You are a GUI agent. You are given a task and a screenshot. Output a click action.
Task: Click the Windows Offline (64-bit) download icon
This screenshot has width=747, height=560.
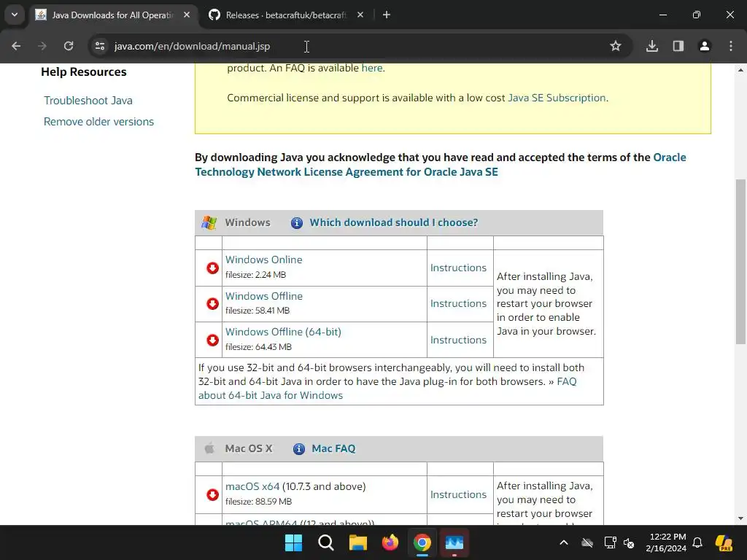[x=212, y=340]
